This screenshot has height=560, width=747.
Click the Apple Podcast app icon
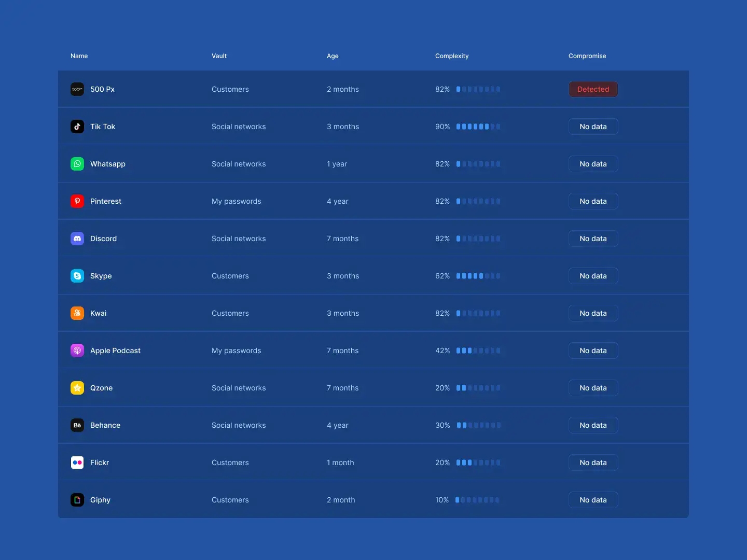coord(77,351)
